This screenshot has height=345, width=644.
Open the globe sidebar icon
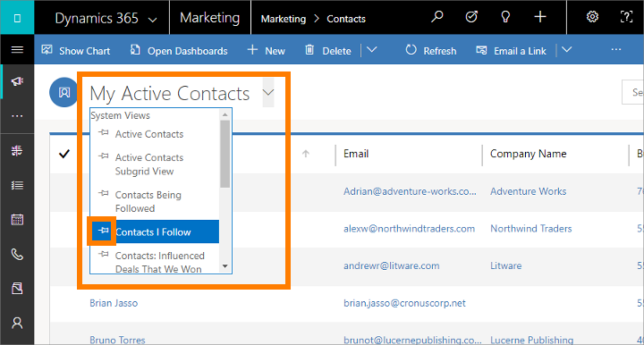click(x=17, y=150)
